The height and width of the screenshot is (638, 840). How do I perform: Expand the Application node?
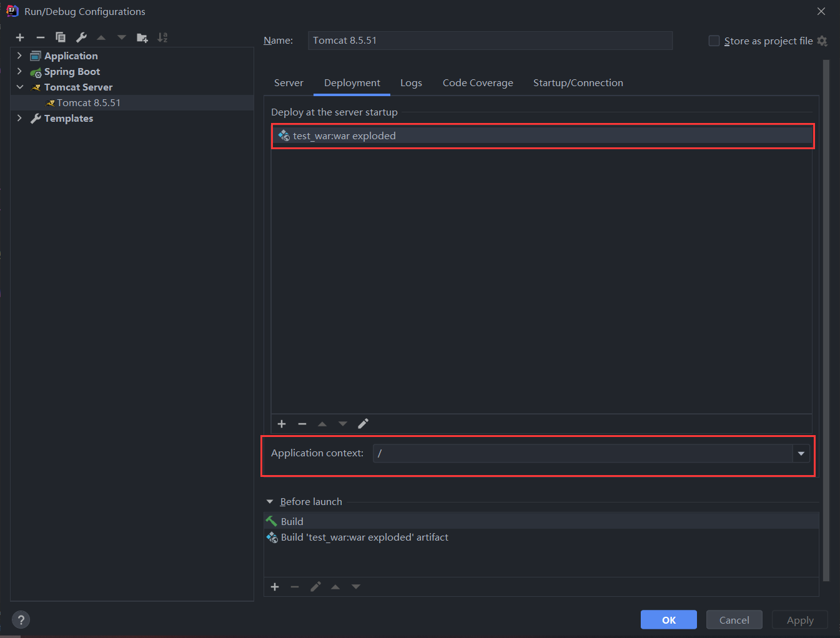click(19, 56)
